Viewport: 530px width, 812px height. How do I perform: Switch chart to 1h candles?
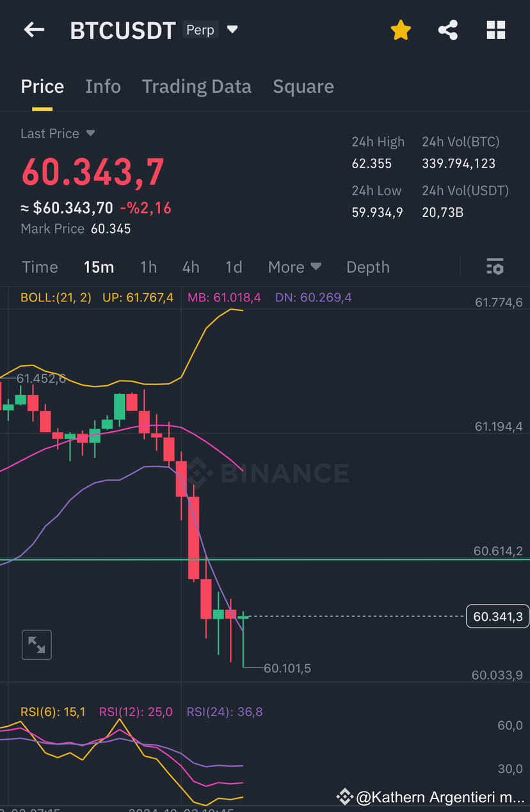tap(149, 267)
